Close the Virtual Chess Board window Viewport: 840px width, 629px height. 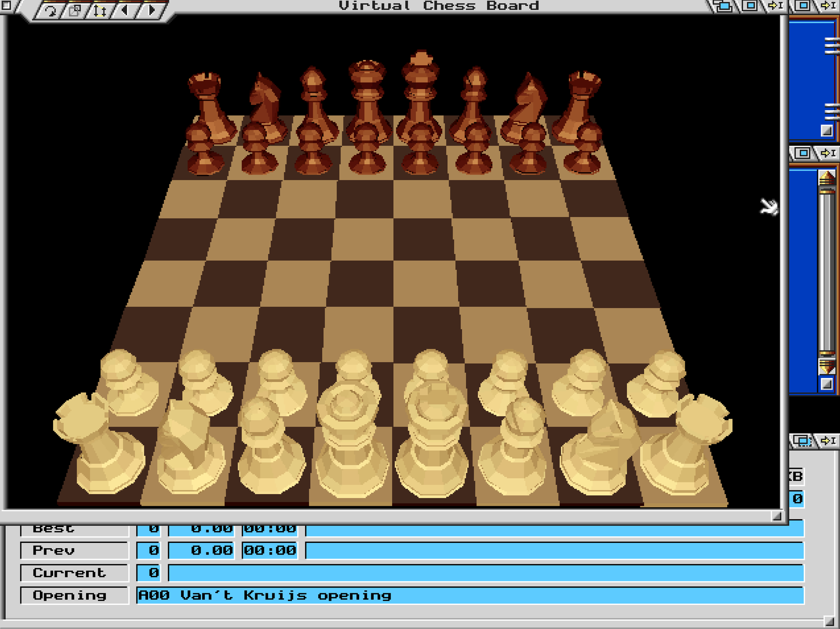pyautogui.click(x=5, y=6)
